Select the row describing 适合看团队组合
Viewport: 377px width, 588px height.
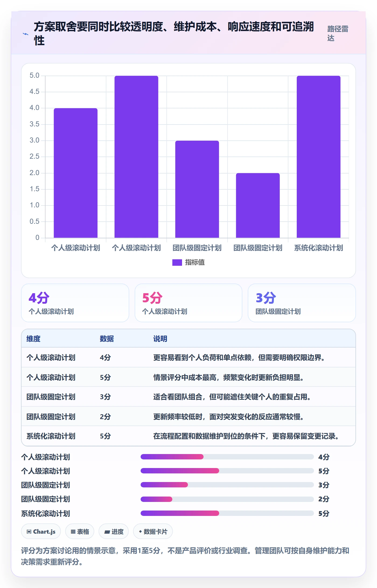tap(188, 397)
